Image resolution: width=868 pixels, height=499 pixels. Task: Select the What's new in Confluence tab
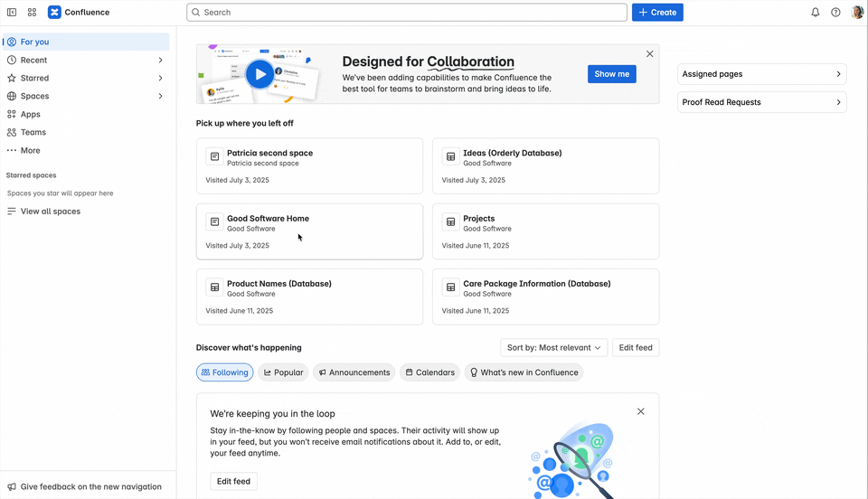point(524,372)
